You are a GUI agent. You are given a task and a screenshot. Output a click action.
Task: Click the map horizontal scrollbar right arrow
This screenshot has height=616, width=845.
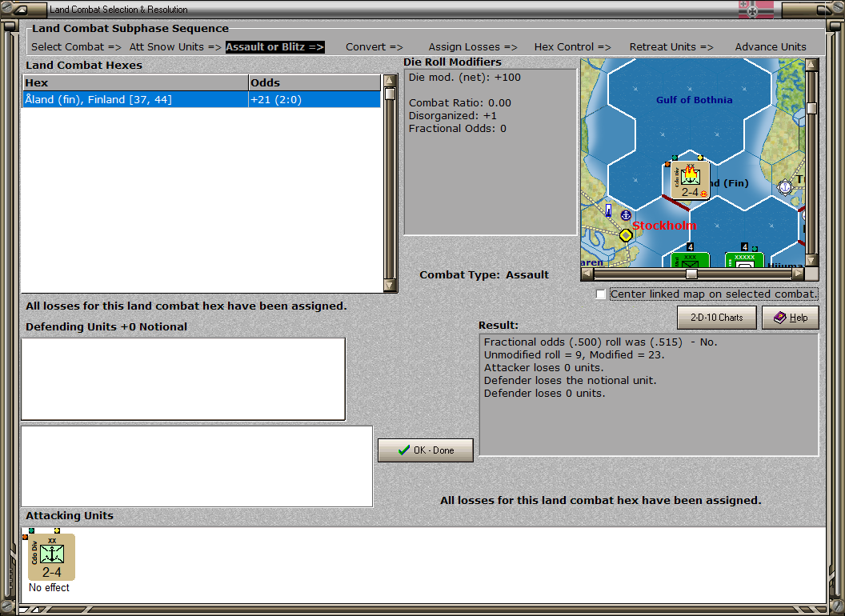(798, 274)
